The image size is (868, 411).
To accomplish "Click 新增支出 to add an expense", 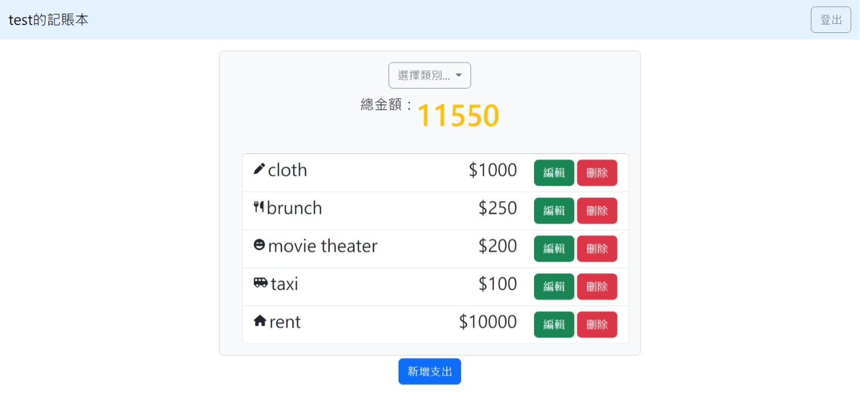I will [x=429, y=372].
